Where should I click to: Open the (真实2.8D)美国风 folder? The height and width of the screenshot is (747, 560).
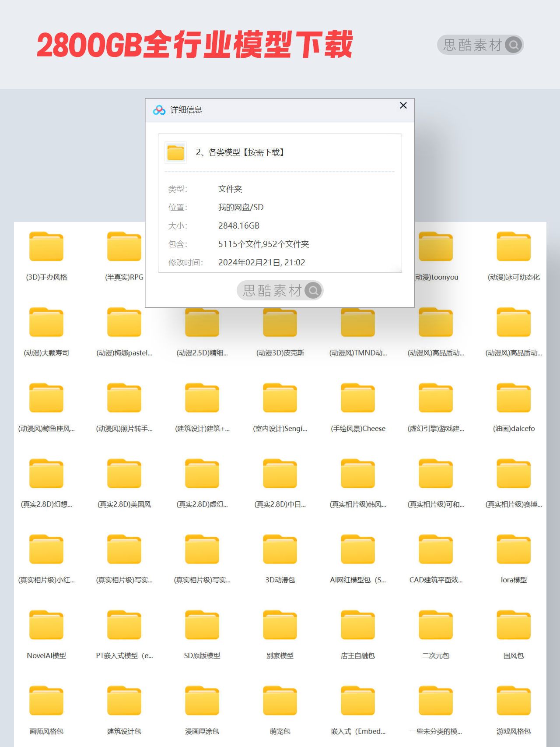[124, 473]
